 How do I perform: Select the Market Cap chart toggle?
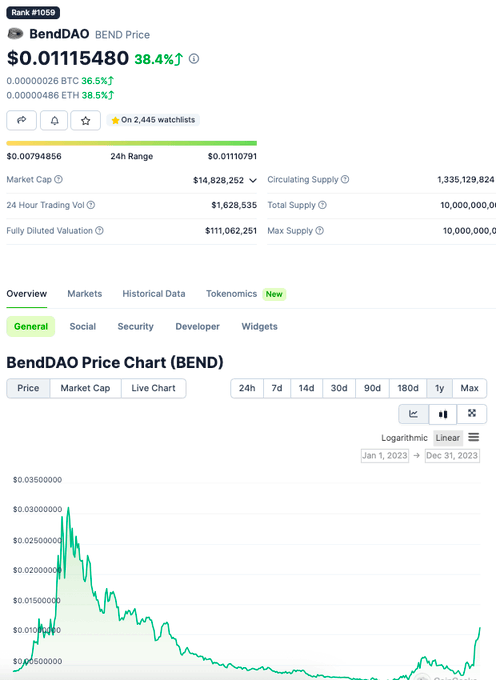click(x=85, y=388)
